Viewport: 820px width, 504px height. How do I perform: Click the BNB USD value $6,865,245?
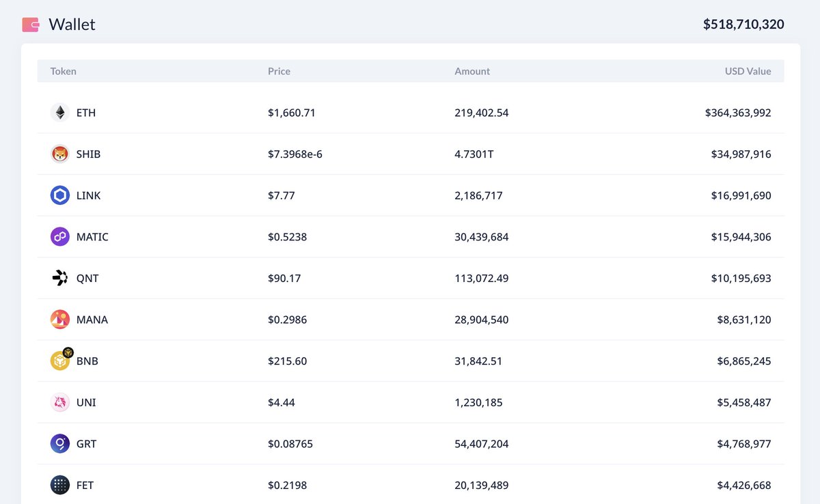click(744, 361)
